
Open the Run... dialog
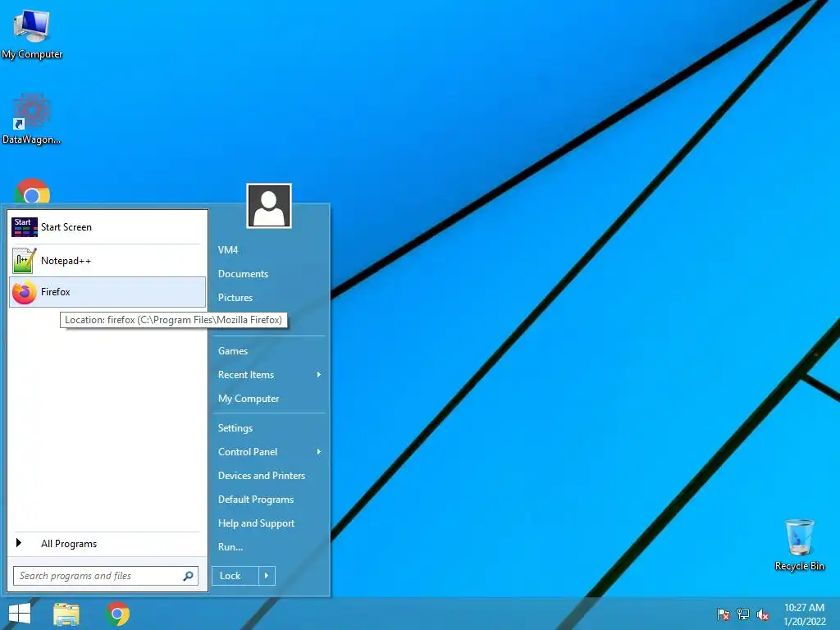[231, 547]
